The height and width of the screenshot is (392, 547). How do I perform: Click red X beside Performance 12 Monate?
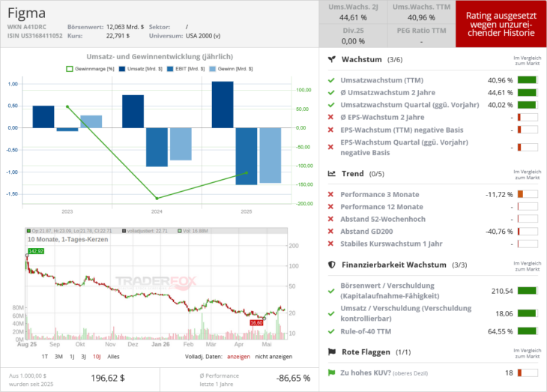(x=330, y=207)
